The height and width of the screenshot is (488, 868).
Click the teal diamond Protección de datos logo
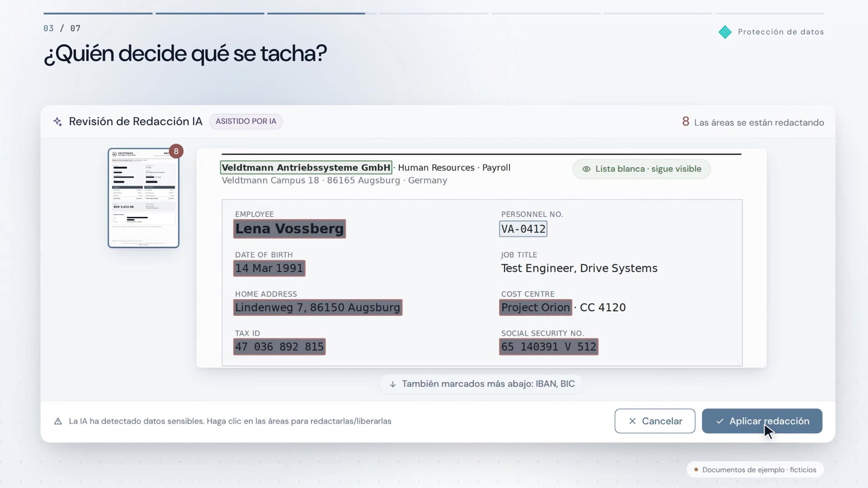click(725, 32)
